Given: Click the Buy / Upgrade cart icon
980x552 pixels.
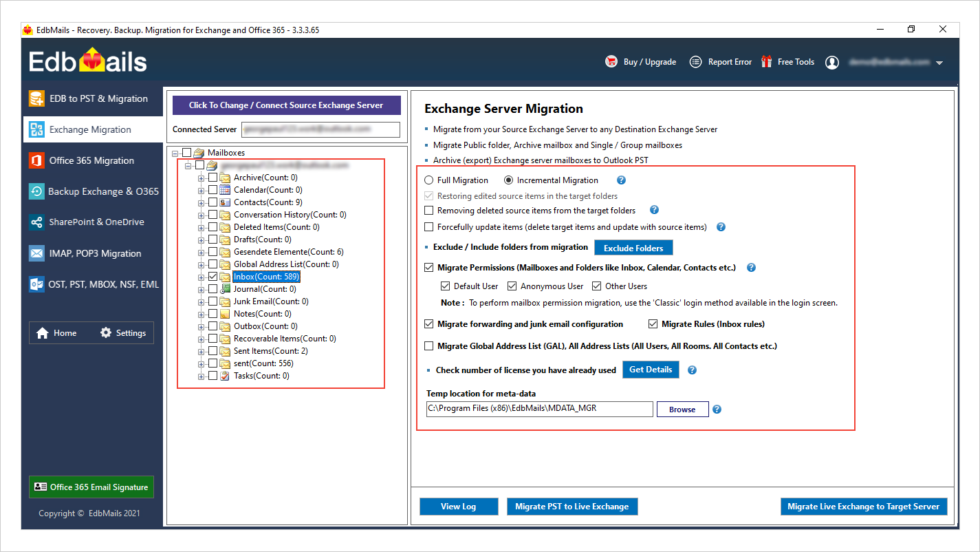Looking at the screenshot, I should point(611,61).
